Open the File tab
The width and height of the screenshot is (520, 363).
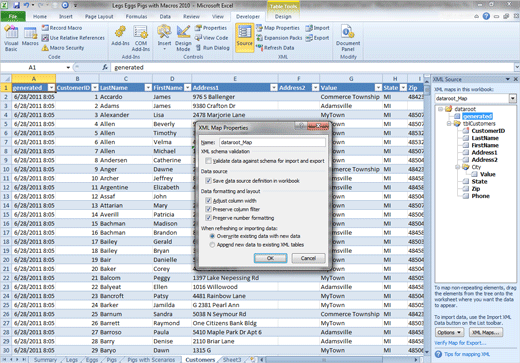tap(13, 16)
